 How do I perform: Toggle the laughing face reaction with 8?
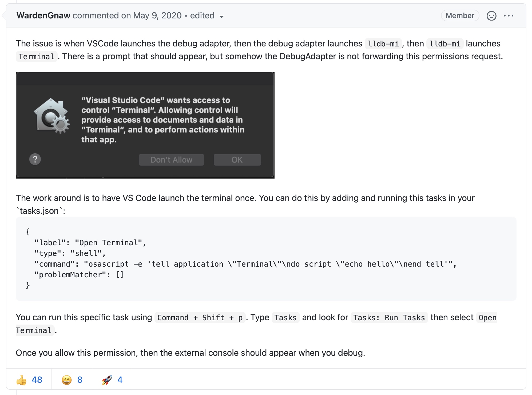(x=72, y=380)
